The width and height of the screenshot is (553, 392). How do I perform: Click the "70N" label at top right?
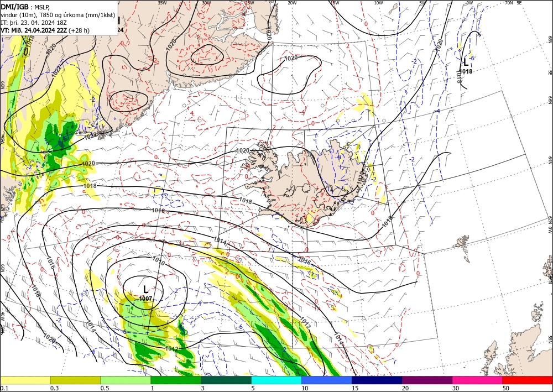pos(509,3)
